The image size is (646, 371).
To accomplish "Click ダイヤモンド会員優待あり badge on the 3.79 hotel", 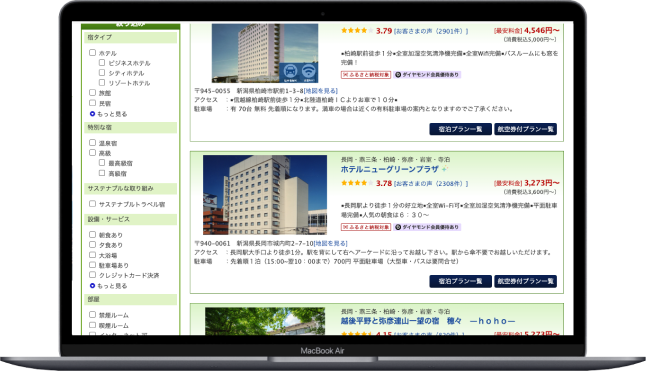I will (x=427, y=75).
